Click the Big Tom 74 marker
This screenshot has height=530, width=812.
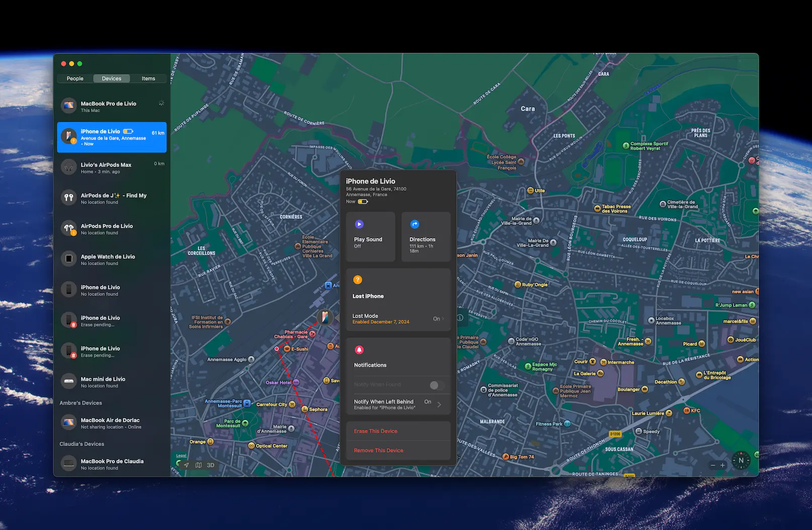point(506,457)
